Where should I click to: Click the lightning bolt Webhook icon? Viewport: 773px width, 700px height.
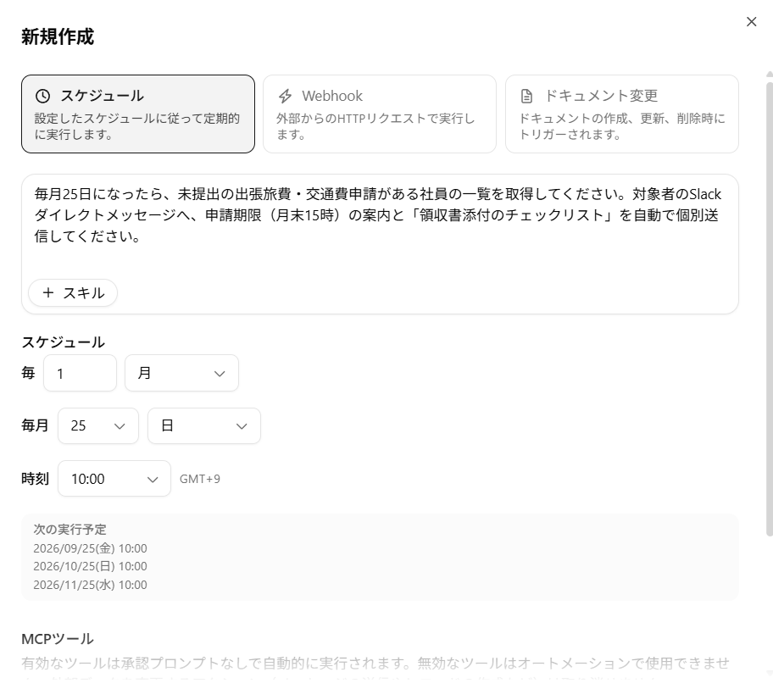click(285, 96)
